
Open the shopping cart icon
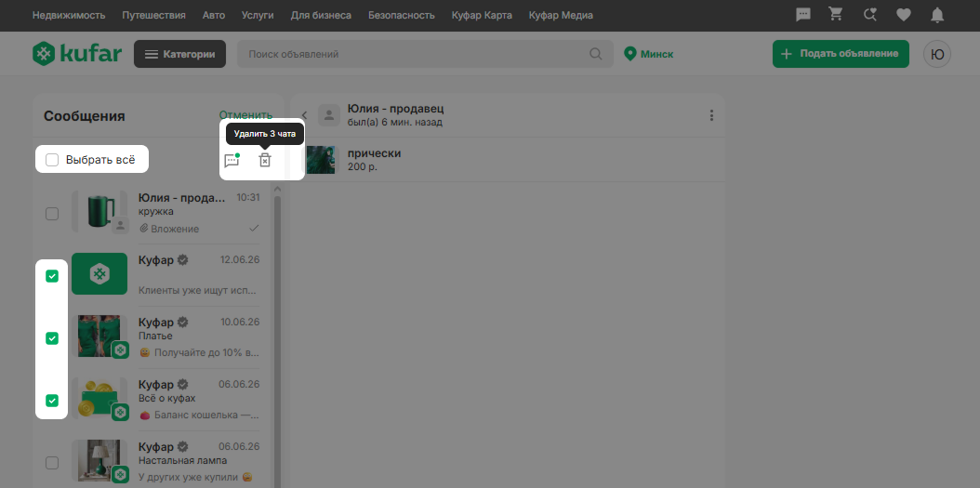(x=836, y=15)
